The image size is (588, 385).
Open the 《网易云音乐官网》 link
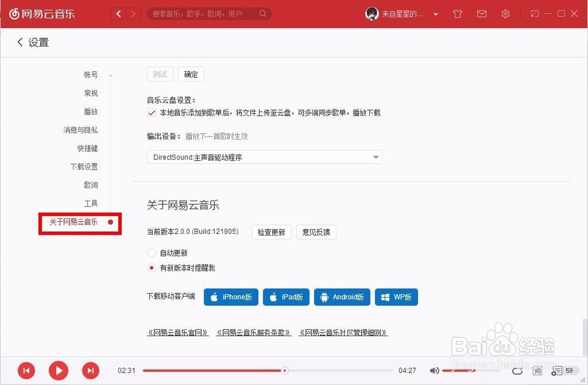pos(178,333)
